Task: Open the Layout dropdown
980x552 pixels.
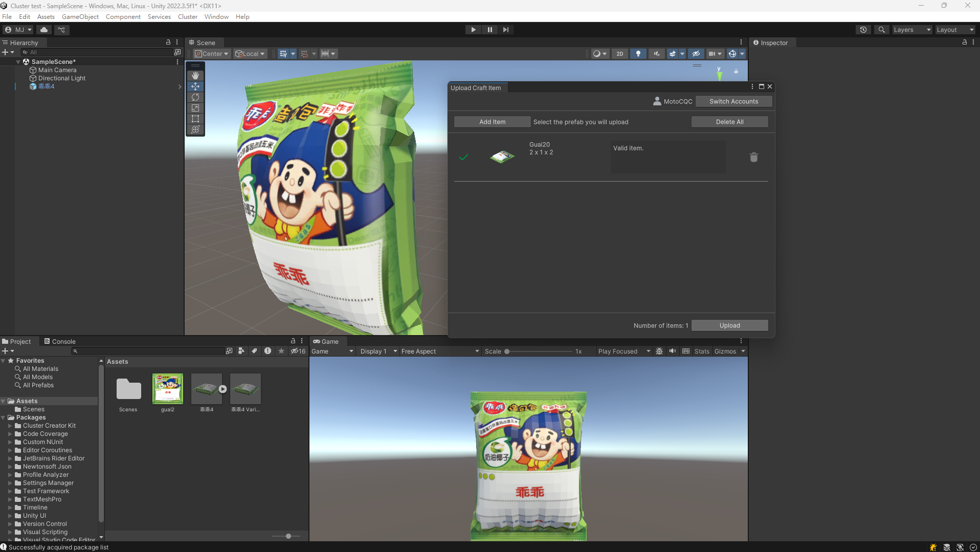Action: 955,30
